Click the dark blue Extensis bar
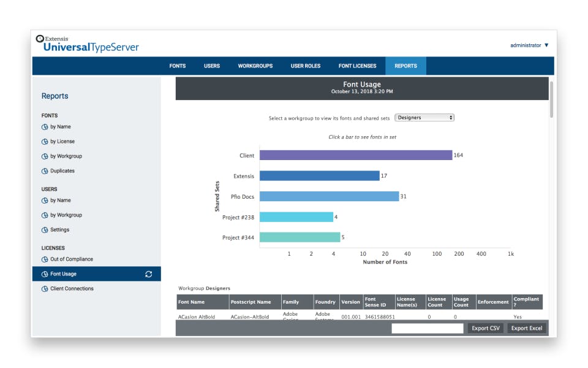Image resolution: width=588 pixels, height=368 pixels. [x=320, y=176]
